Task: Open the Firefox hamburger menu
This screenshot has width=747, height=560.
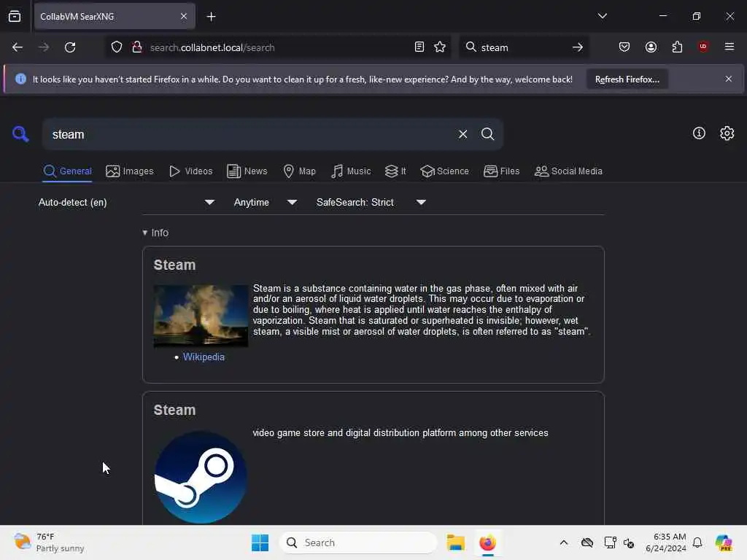Action: pos(729,47)
